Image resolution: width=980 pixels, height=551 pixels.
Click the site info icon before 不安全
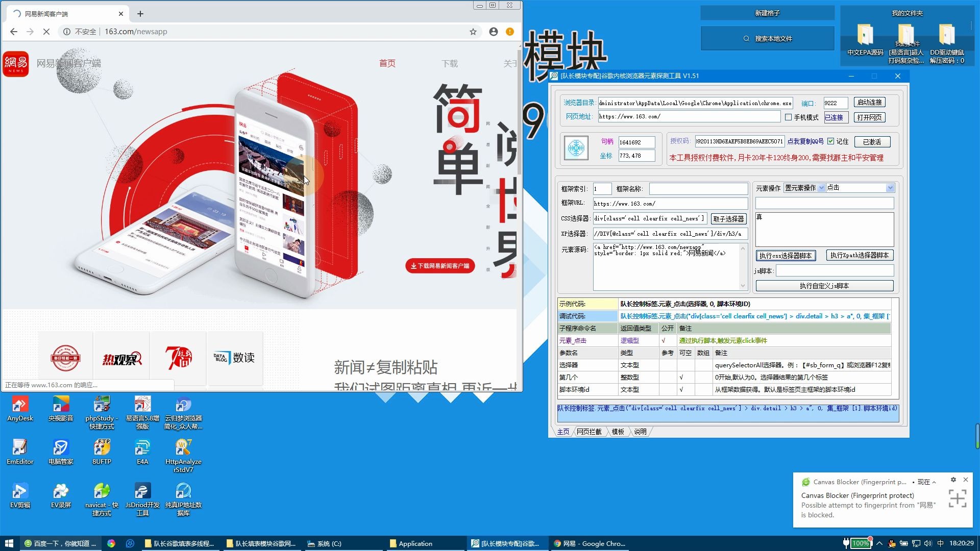66,32
